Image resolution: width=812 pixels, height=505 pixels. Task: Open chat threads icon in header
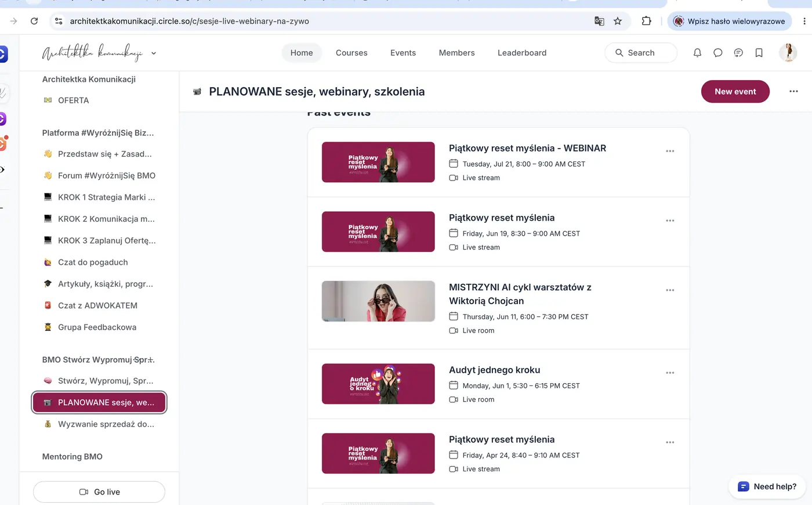(x=738, y=53)
